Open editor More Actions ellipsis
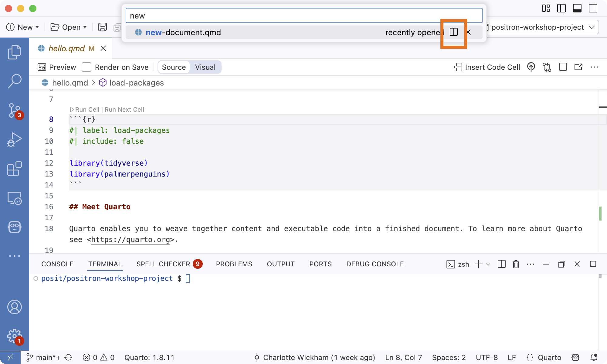Screen dimensions: 607x364 pyautogui.click(x=594, y=67)
